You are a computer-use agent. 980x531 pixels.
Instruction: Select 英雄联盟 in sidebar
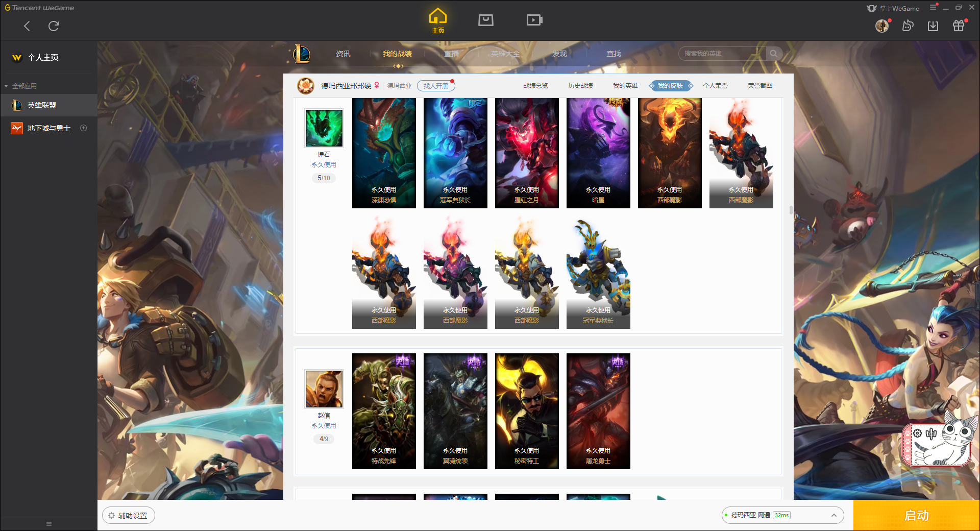coord(48,105)
